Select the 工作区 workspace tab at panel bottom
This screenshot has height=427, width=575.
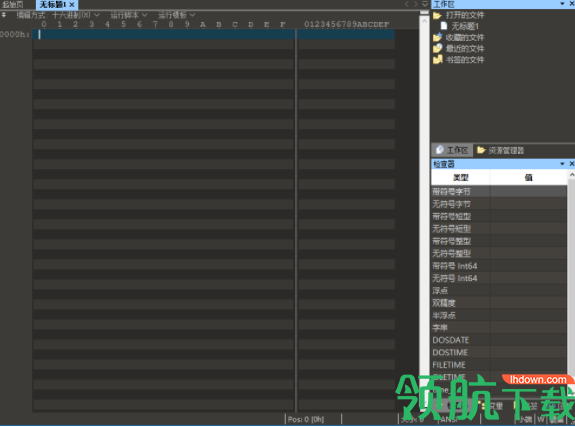click(x=452, y=150)
